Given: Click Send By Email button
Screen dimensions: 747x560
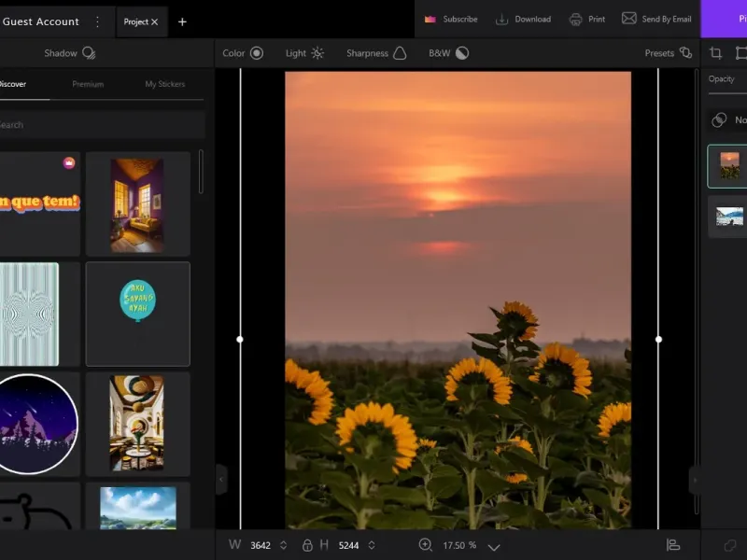Looking at the screenshot, I should coord(656,19).
